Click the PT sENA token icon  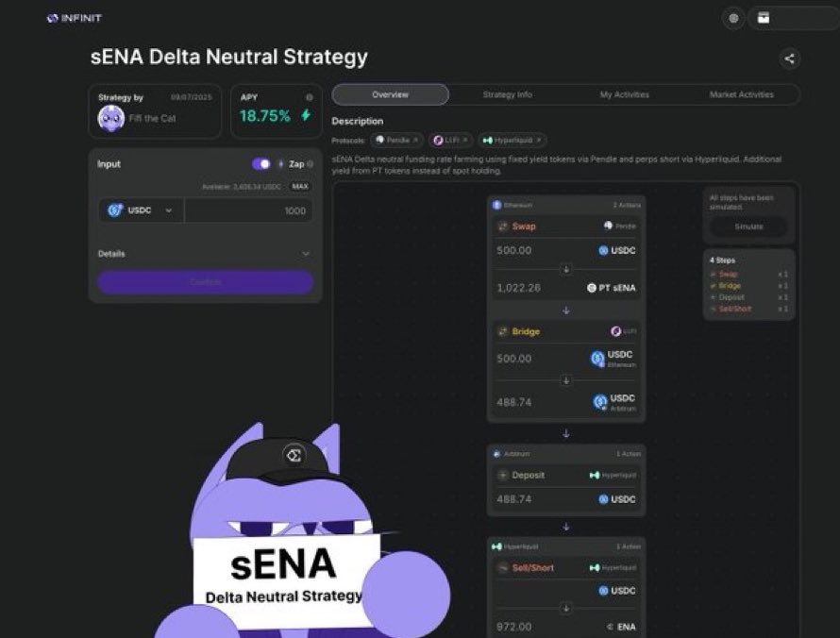pos(592,288)
